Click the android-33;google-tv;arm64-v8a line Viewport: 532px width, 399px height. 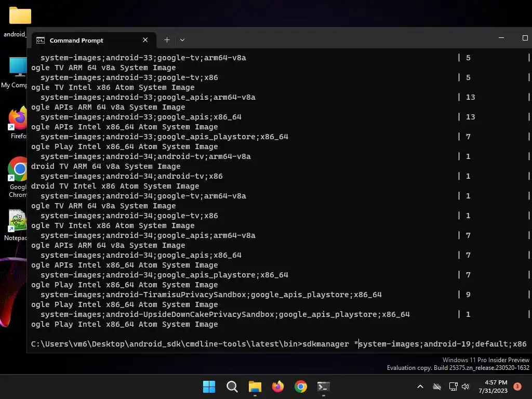click(x=143, y=58)
